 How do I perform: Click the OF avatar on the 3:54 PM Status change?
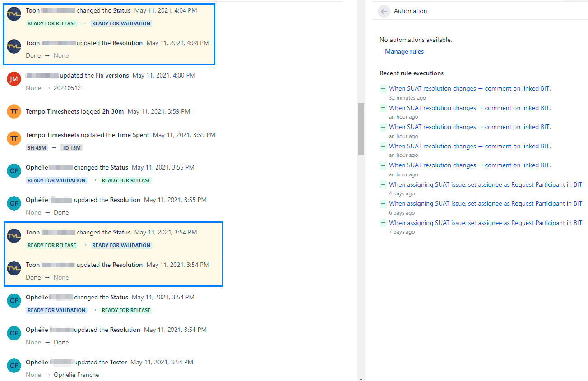(14, 301)
